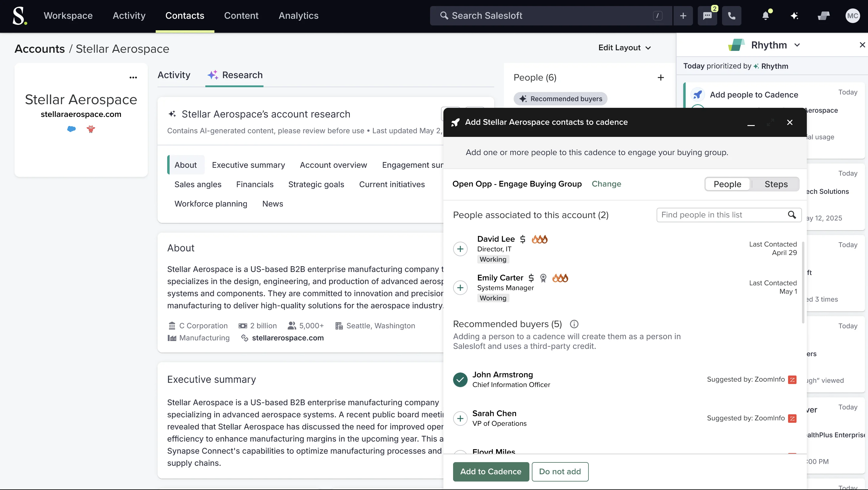868x490 pixels.
Task: Expand the Edit Layout dropdown
Action: 624,48
